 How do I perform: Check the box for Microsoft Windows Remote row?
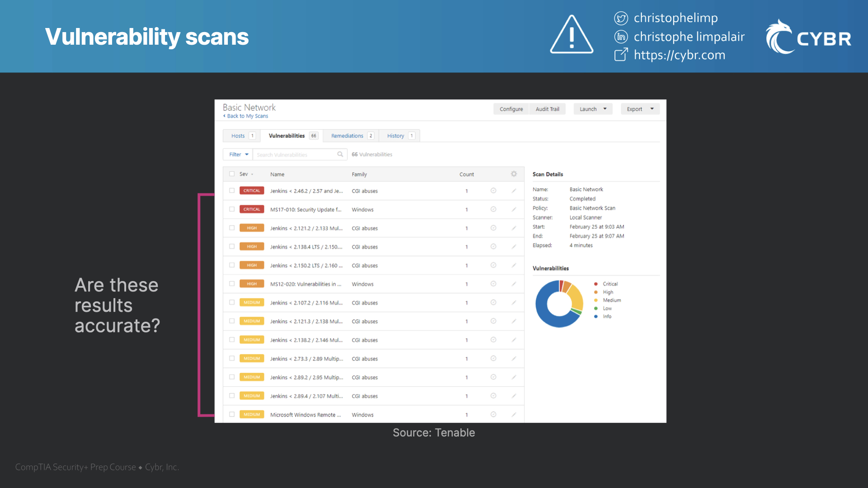click(232, 414)
